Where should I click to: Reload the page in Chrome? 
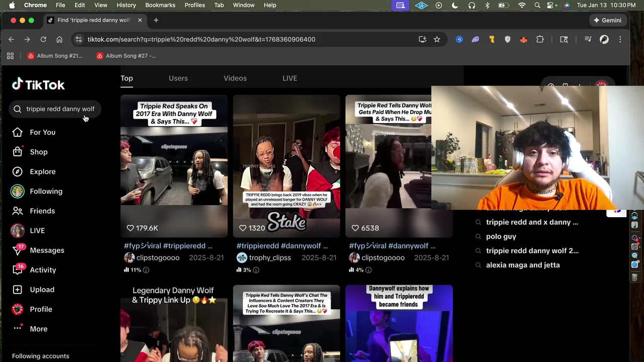click(43, 39)
